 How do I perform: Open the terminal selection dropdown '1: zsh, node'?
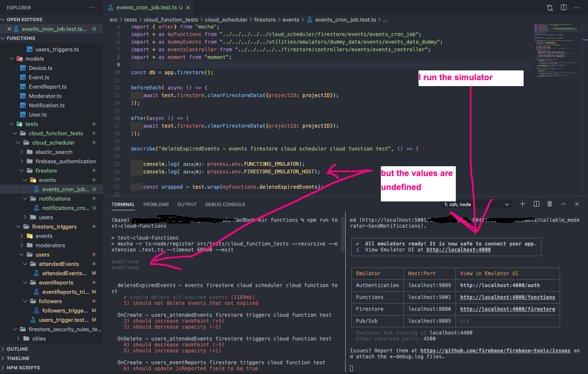[465, 204]
